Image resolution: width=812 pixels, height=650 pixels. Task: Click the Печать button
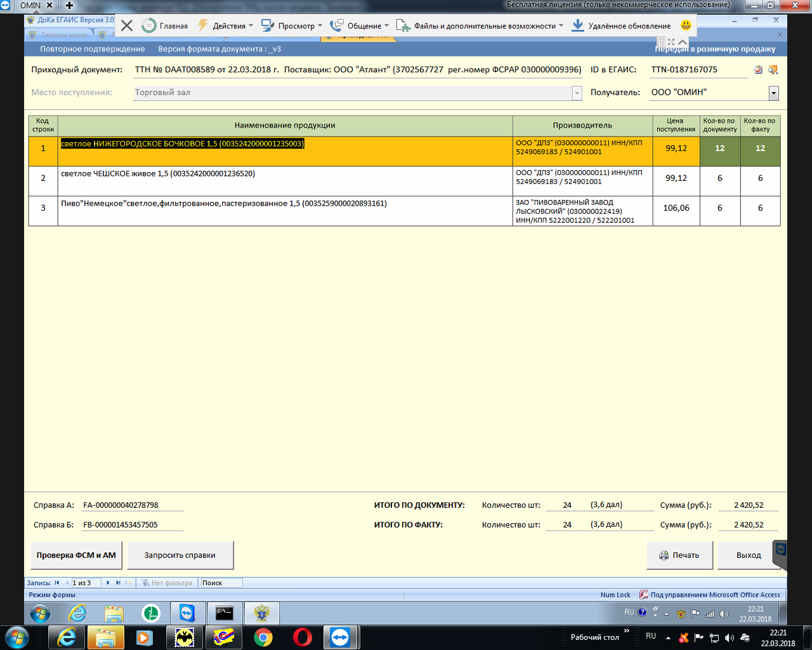pos(679,555)
